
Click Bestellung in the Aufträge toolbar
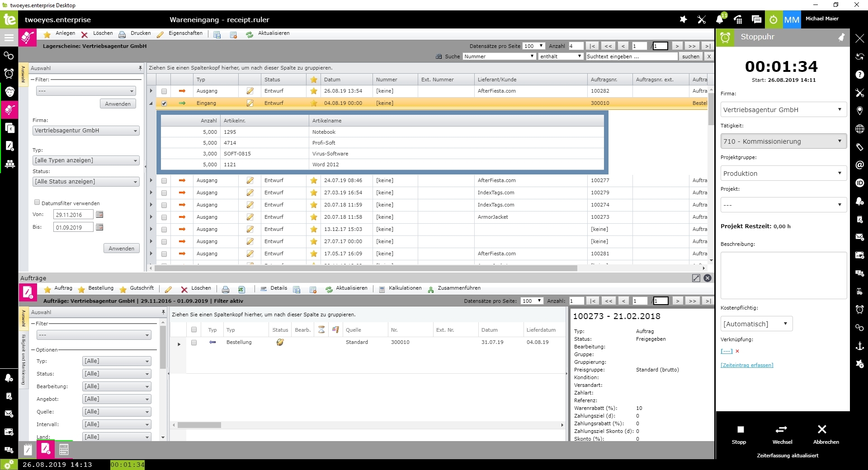click(101, 288)
